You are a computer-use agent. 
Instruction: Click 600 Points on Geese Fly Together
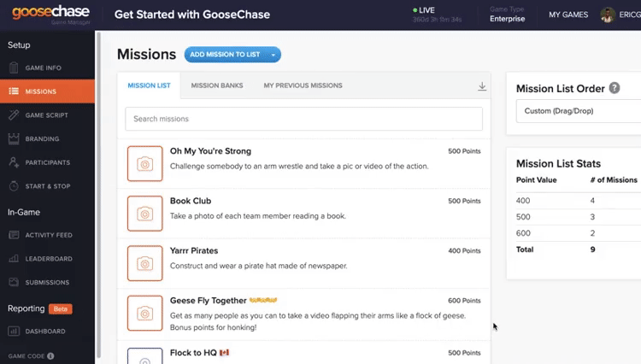click(464, 301)
